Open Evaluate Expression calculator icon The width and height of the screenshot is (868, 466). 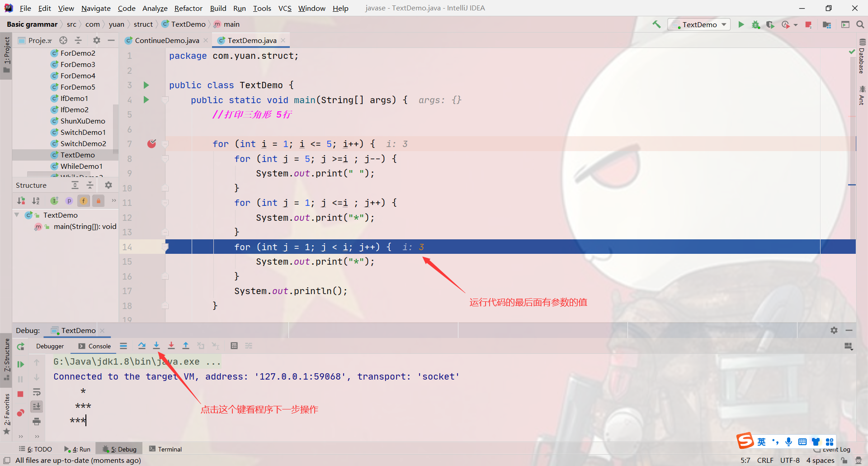coord(234,346)
